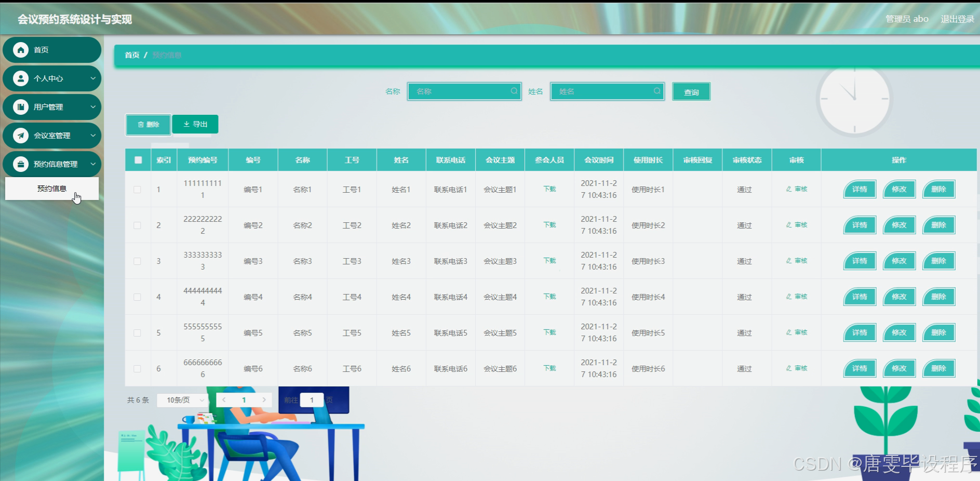Select the 首页 home icon in sidebar

(x=21, y=49)
